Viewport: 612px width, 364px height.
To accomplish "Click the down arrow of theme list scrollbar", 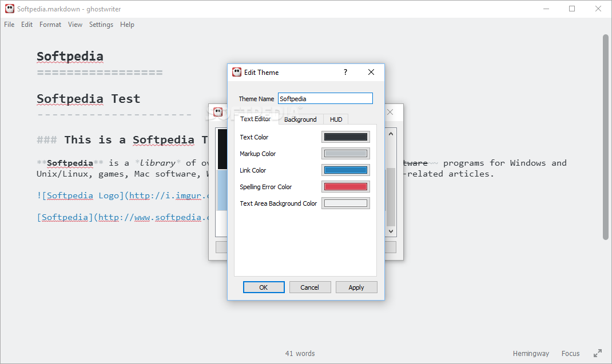I will 391,231.
